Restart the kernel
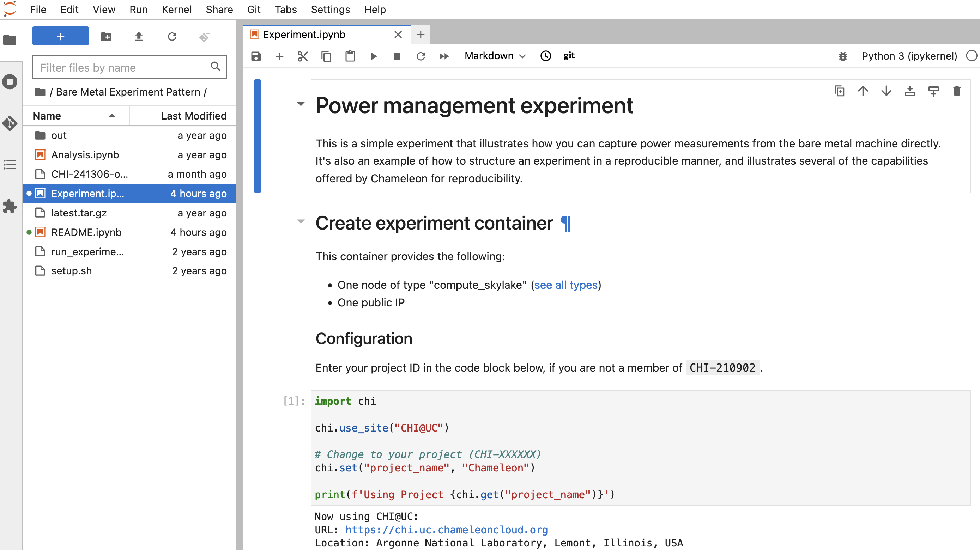Screen dimensions: 980x550 coord(421,56)
